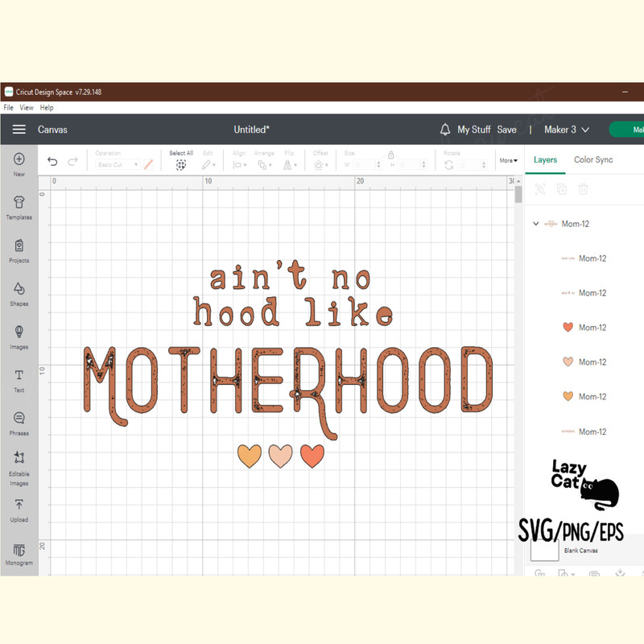Open the Templates panel
Image resolution: width=644 pixels, height=644 pixels.
[19, 207]
